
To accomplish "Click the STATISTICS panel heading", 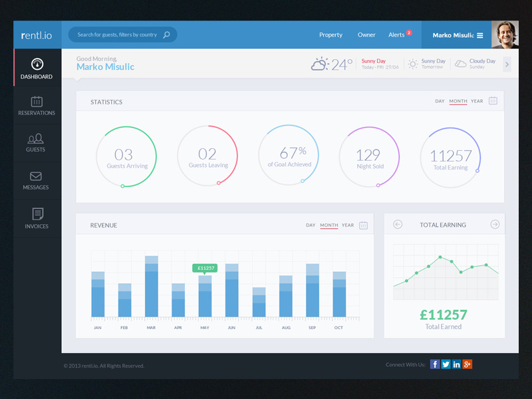I will pyautogui.click(x=106, y=102).
